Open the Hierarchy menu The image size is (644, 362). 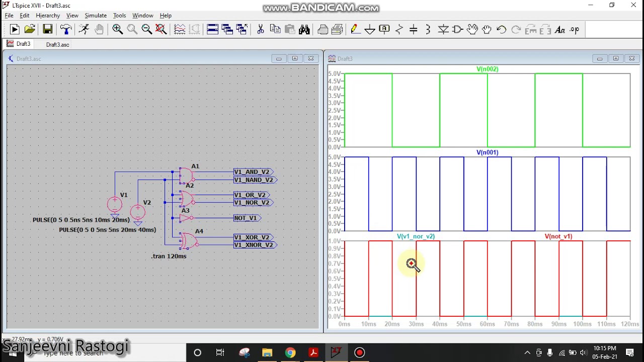48,16
